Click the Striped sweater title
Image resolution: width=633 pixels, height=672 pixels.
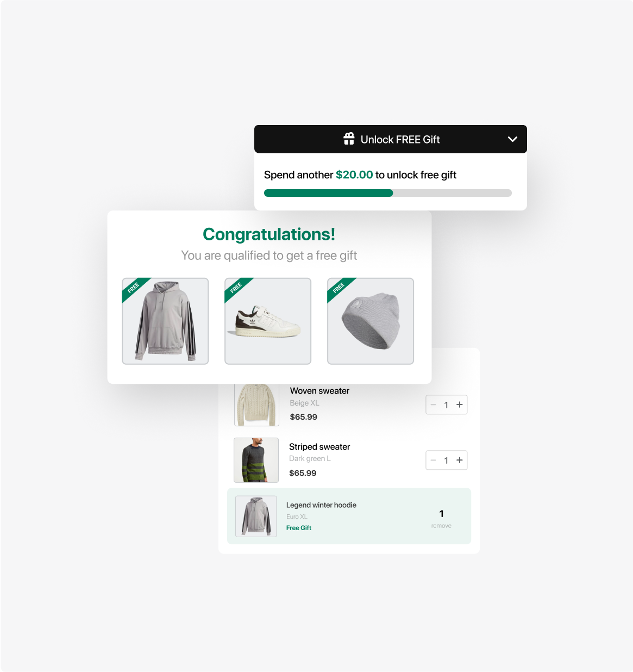coord(319,447)
